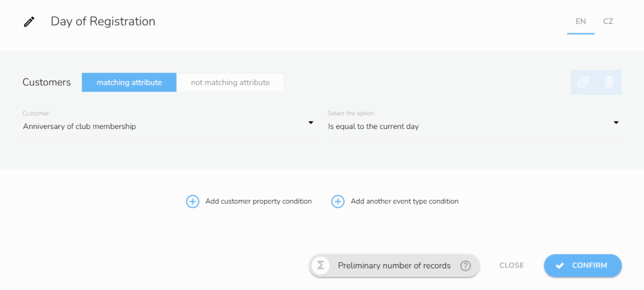Switch to not matching attribute

coord(230,82)
